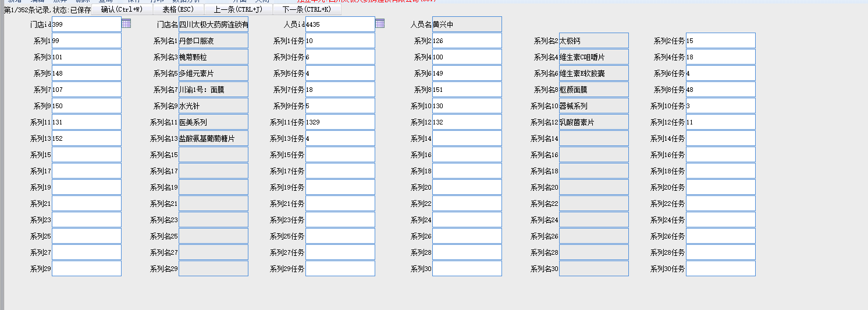Image resolution: width=868 pixels, height=310 pixels.
Task: Edit the 系列7任务 field
Action: (340, 90)
